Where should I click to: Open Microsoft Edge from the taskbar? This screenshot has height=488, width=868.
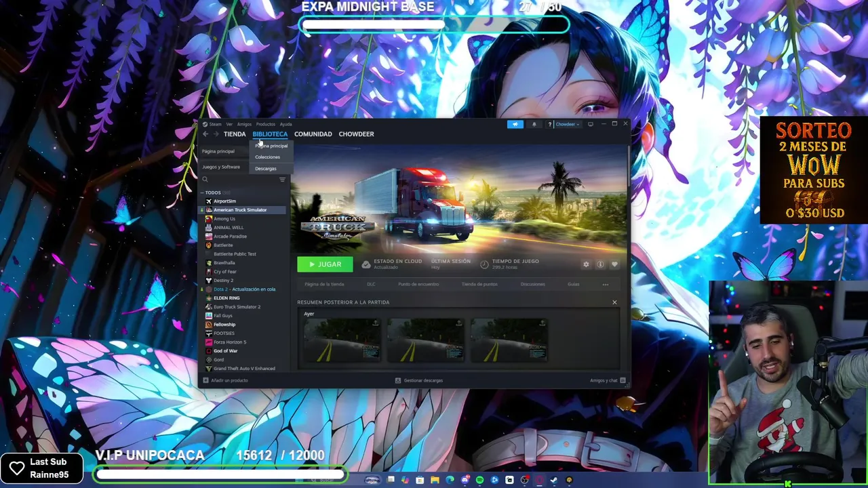click(450, 480)
